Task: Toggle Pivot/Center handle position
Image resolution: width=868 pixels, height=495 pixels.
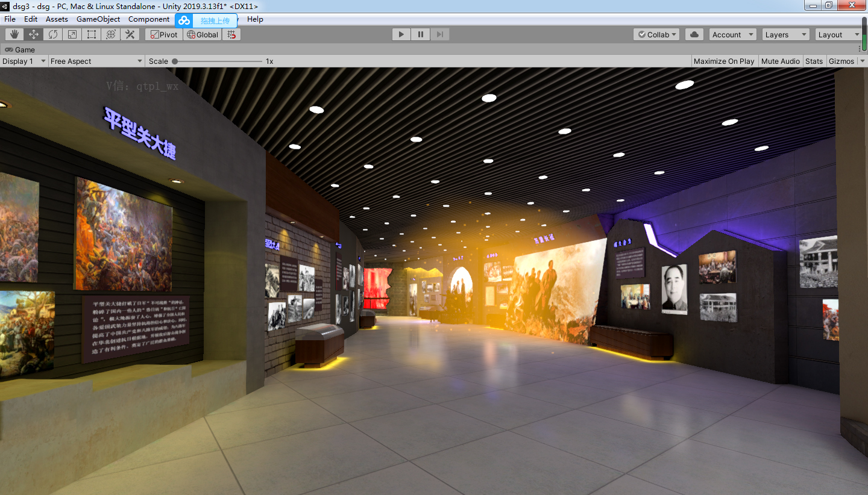Action: 164,34
